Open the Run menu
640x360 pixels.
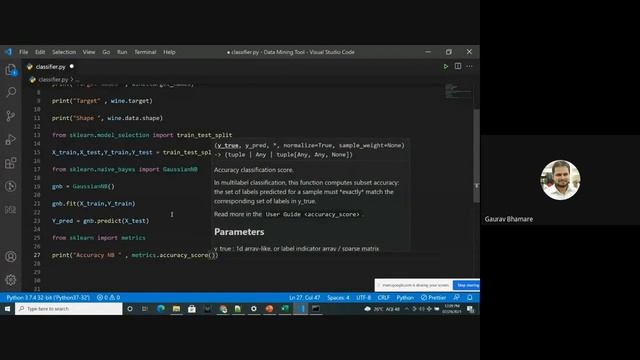(x=122, y=52)
